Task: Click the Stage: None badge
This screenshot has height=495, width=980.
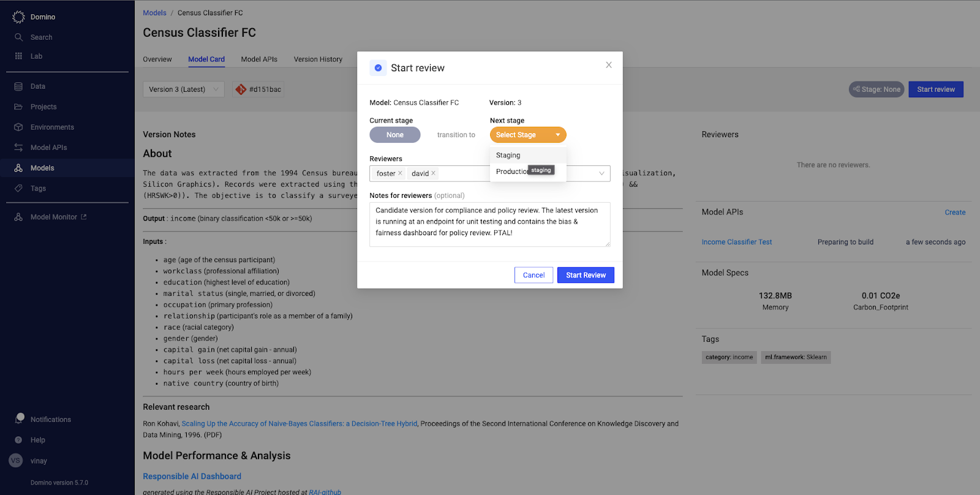Action: 876,89
